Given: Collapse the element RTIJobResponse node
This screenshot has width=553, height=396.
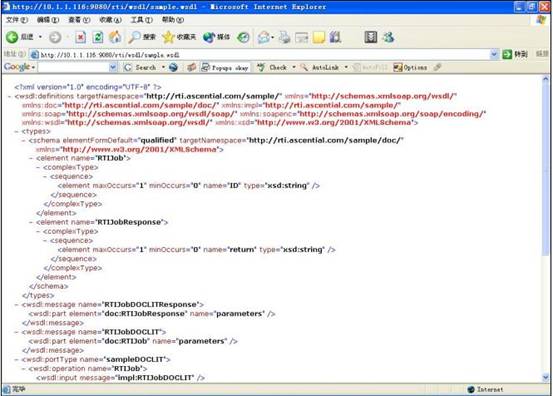Looking at the screenshot, I should 31,222.
